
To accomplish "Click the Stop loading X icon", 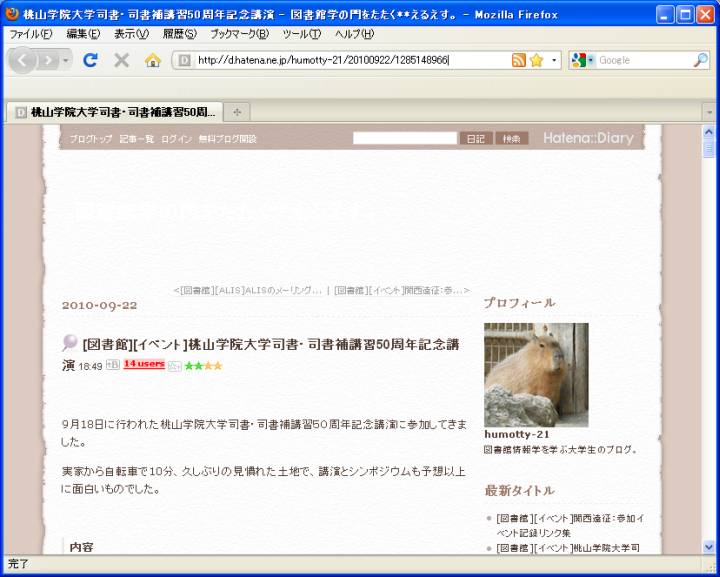I will [121, 60].
